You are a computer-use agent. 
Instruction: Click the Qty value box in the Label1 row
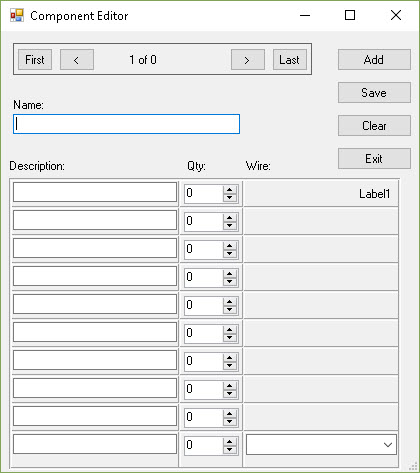point(204,193)
